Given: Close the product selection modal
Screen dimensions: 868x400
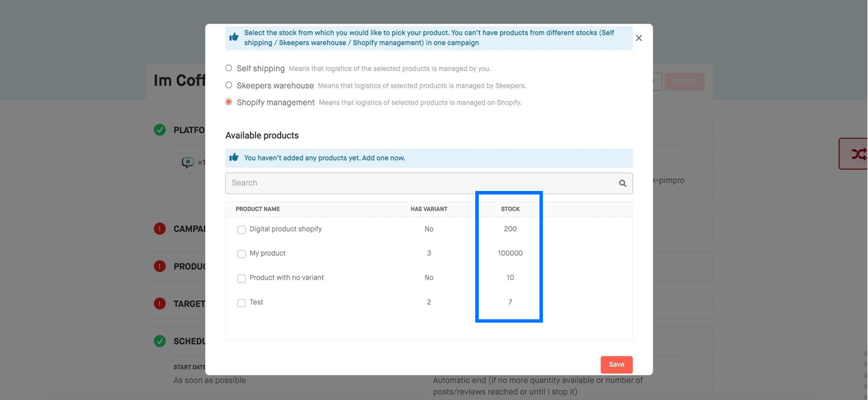Looking at the screenshot, I should click(639, 38).
